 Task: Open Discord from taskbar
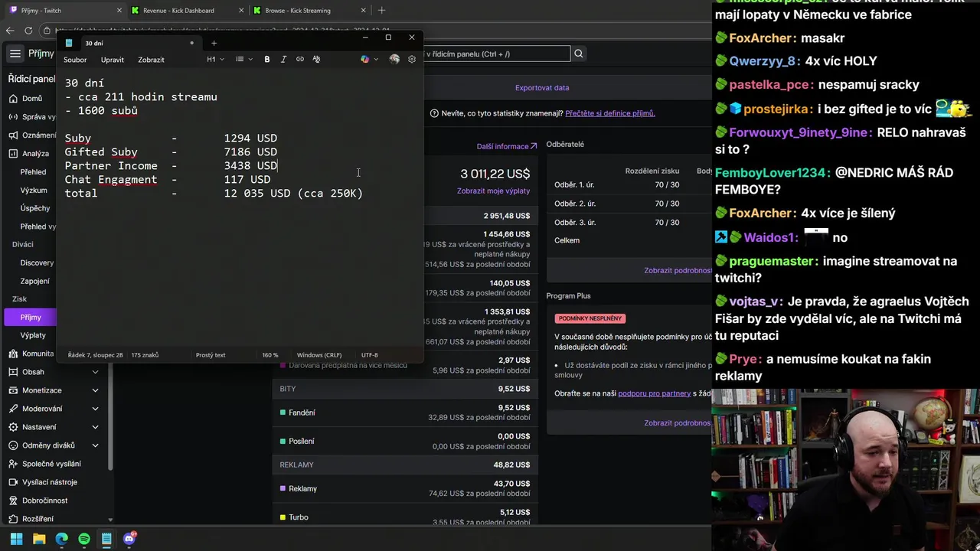click(129, 539)
